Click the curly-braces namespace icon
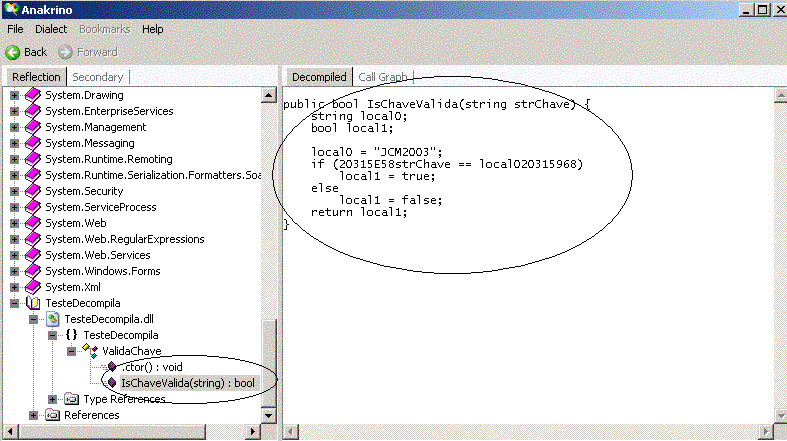 pos(71,335)
